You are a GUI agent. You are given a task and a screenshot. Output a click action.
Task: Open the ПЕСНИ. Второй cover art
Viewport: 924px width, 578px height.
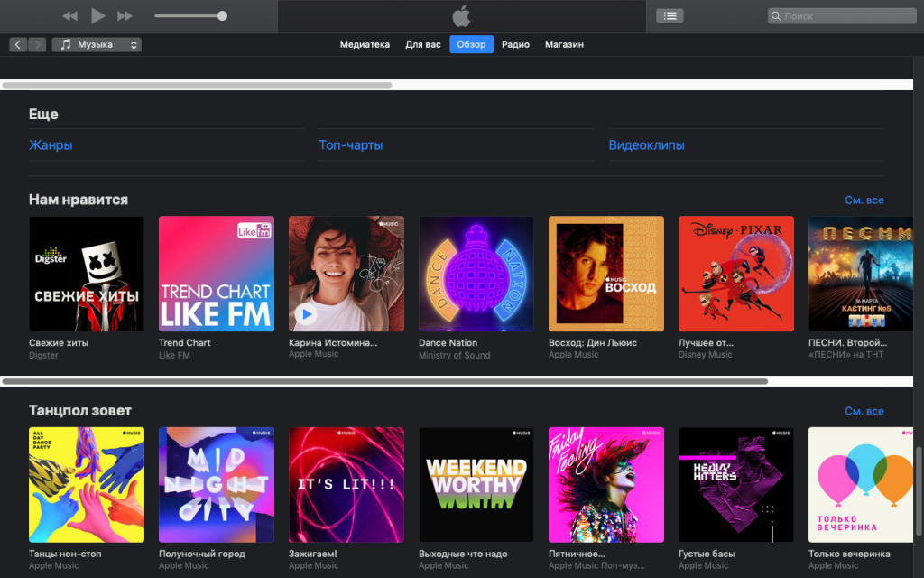point(861,274)
